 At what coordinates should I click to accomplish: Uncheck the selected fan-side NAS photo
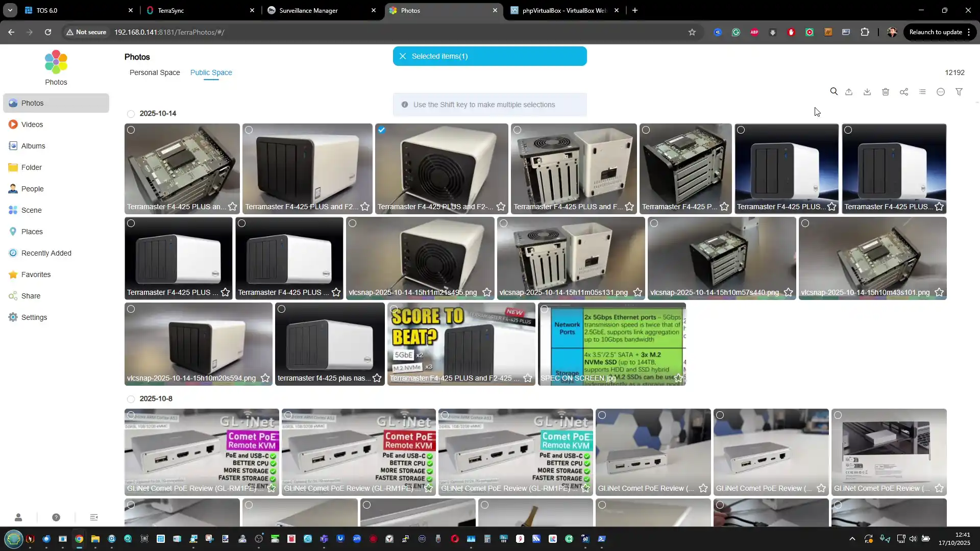point(382,130)
